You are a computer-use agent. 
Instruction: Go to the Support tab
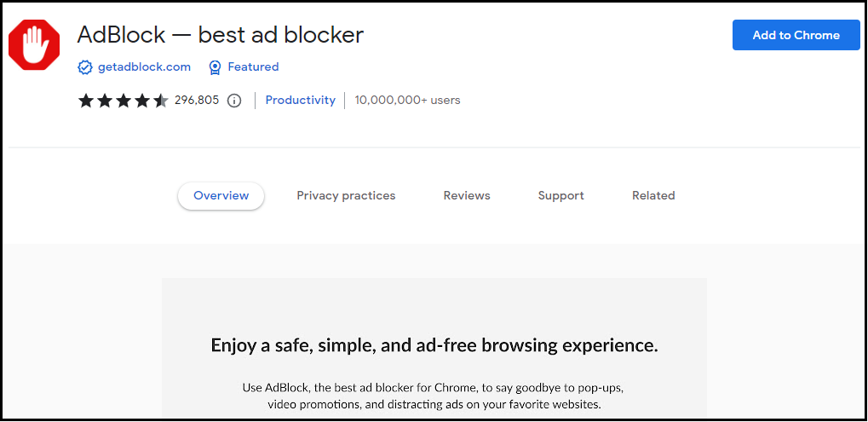point(560,195)
